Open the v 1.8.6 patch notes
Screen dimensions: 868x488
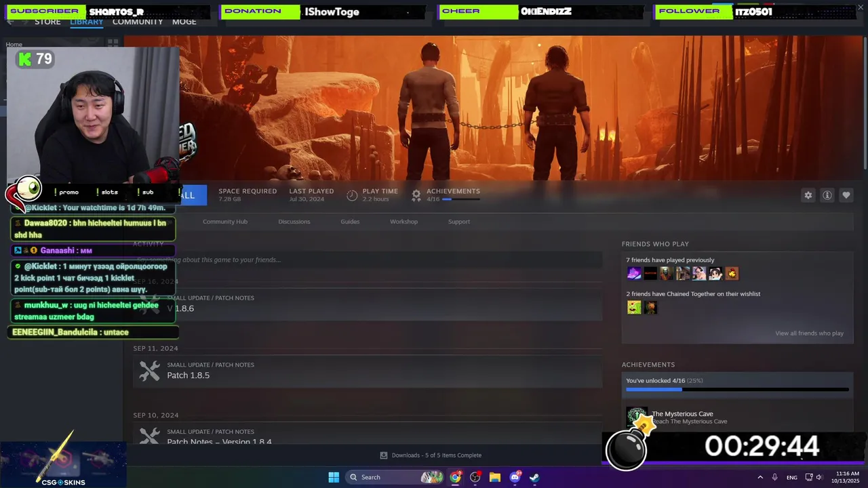[368, 304]
